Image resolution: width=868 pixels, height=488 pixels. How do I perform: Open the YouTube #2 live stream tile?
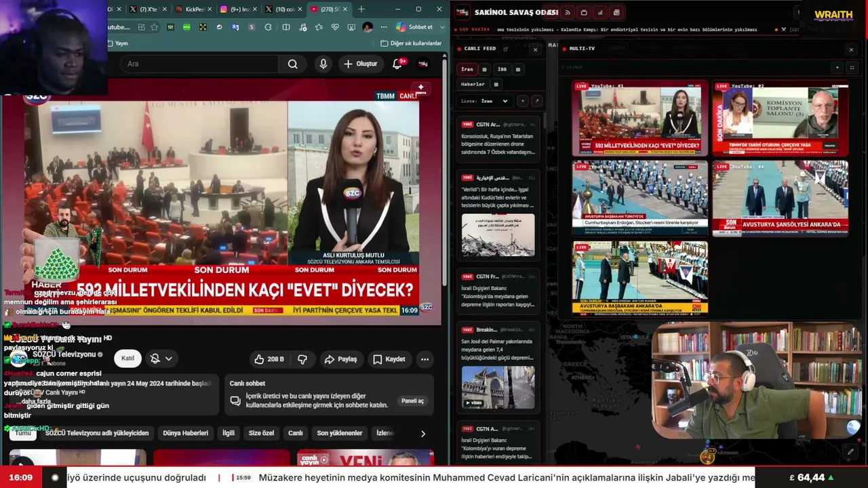coord(780,118)
